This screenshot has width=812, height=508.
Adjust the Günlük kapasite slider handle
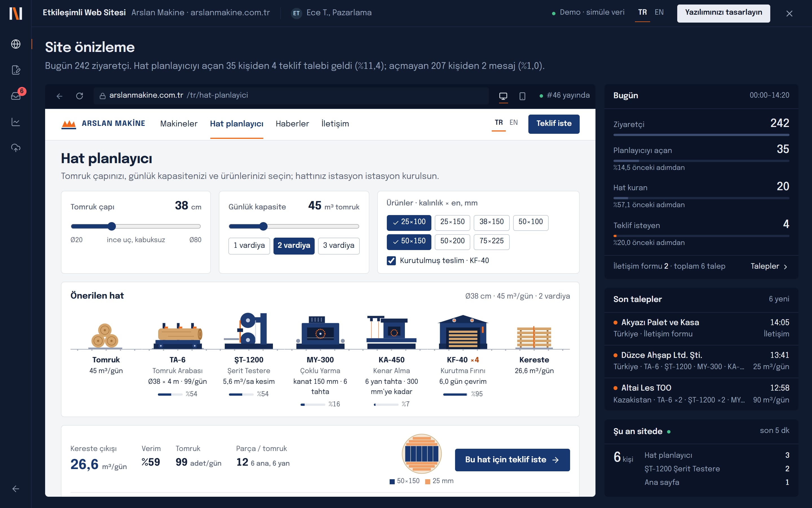263,226
